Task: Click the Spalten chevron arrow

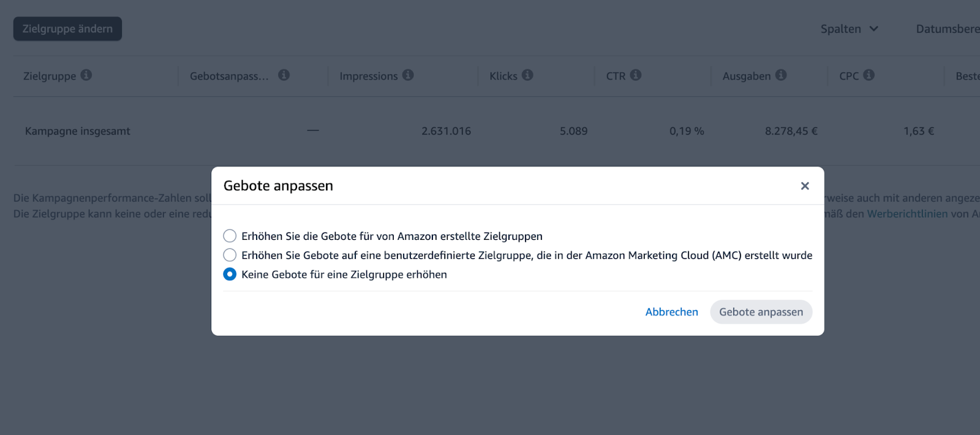Action: [873, 29]
